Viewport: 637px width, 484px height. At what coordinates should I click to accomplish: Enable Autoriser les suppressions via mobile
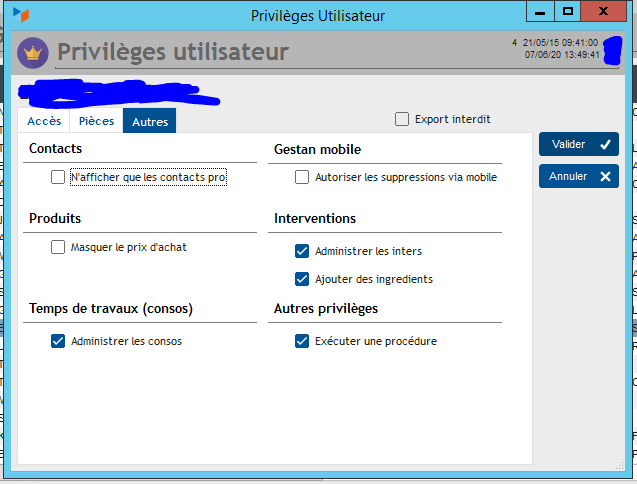[x=302, y=177]
